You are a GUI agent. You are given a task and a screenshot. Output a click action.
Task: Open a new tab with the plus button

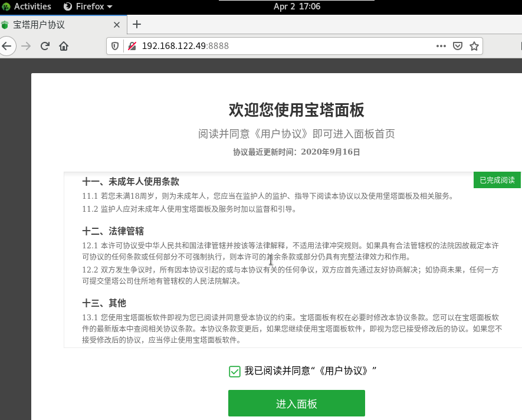137,25
